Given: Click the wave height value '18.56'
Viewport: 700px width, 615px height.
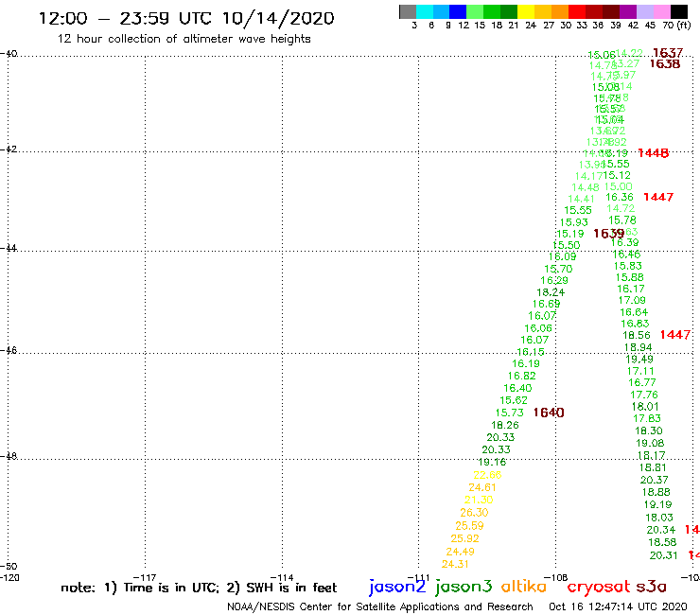Looking at the screenshot, I should pyautogui.click(x=637, y=336).
